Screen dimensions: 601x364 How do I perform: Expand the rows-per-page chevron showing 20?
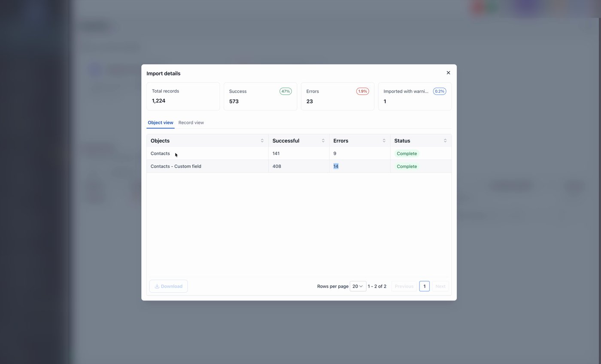pyautogui.click(x=361, y=286)
